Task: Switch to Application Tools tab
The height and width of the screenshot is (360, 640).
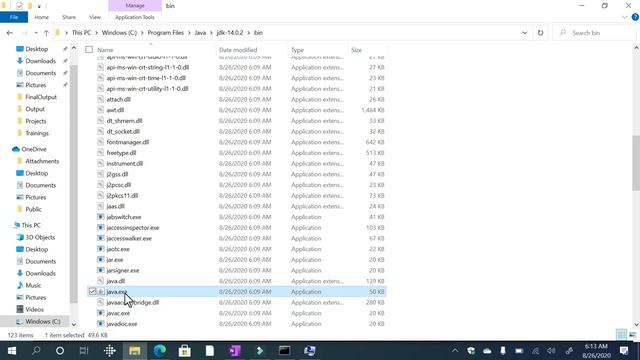Action: 135,17
